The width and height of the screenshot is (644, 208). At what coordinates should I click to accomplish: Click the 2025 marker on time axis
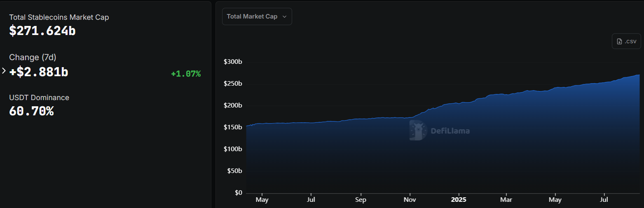point(458,200)
